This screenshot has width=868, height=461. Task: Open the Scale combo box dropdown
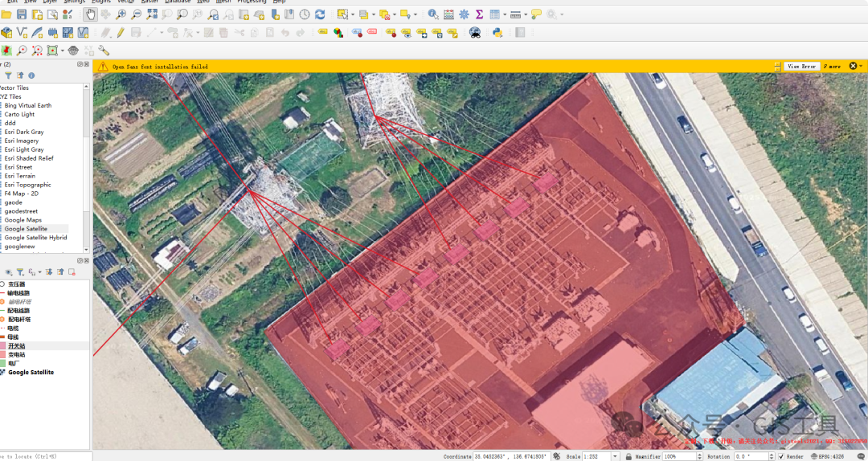coord(615,456)
